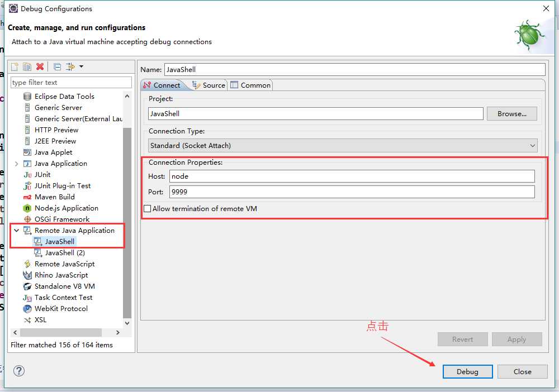Close the Debug Configurations dialog window
The width and height of the screenshot is (559, 392).
click(x=546, y=8)
